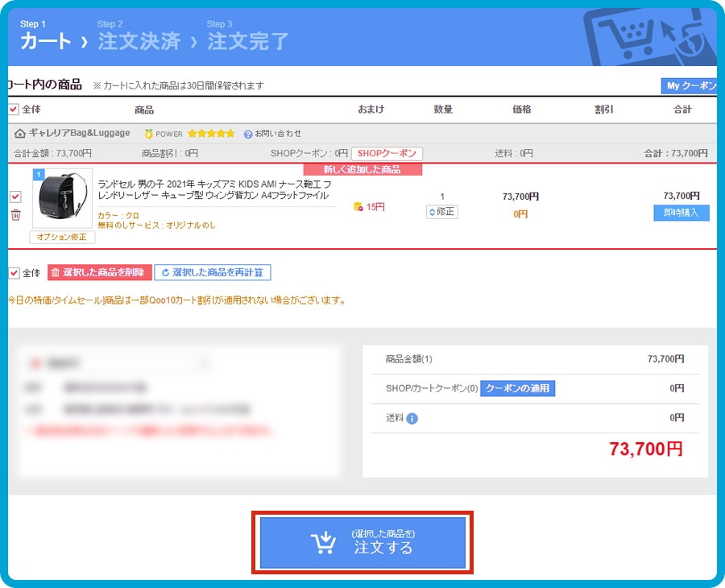
Task: Click the cart icon in the order button
Action: click(x=323, y=543)
